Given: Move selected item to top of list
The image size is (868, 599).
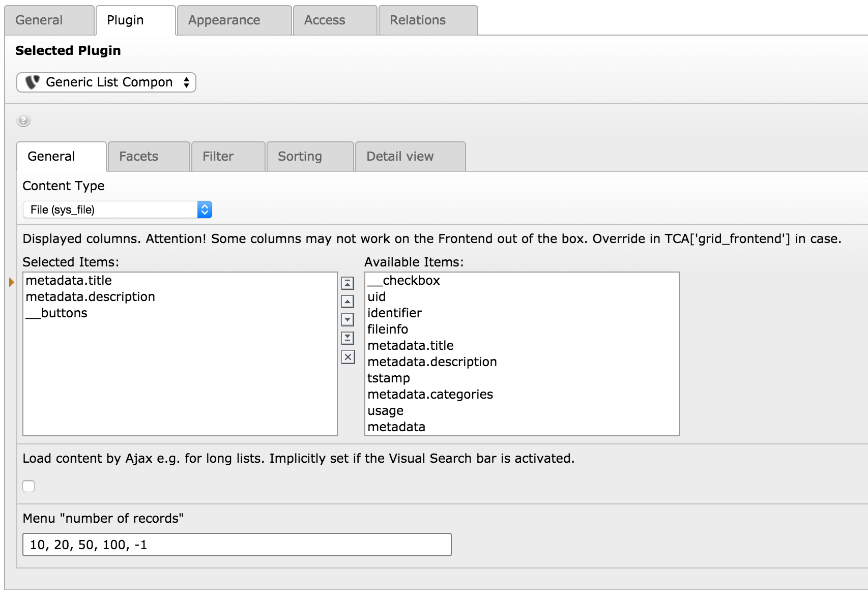Looking at the screenshot, I should [348, 283].
